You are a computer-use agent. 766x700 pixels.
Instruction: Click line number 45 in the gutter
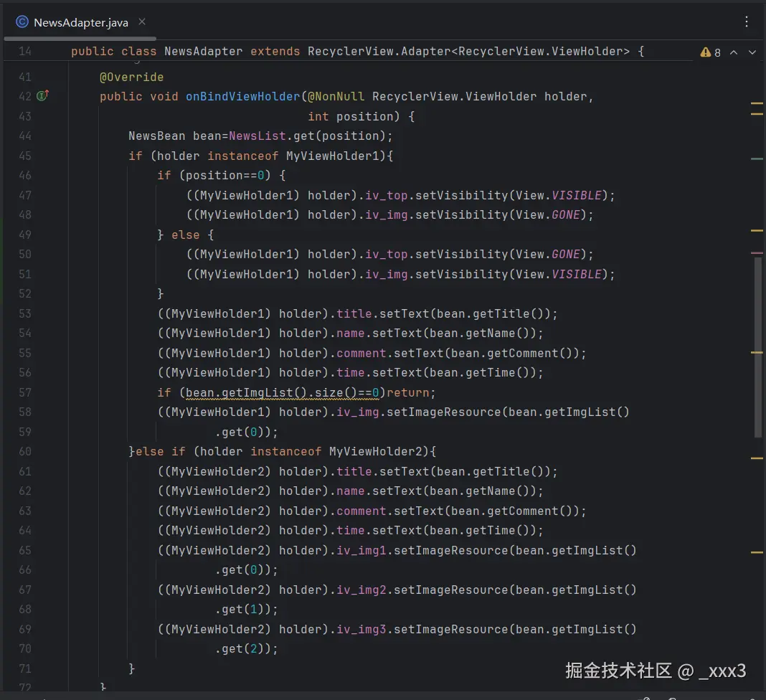[25, 156]
